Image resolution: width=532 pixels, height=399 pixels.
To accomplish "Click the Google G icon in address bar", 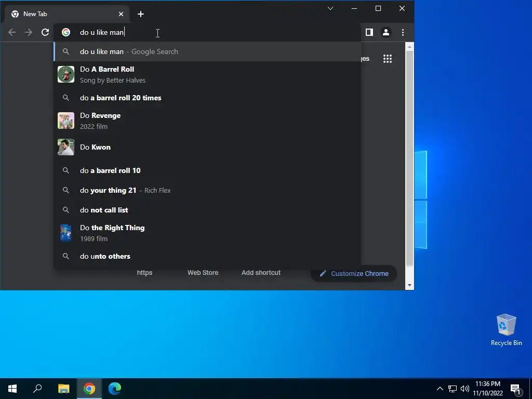I will point(66,32).
